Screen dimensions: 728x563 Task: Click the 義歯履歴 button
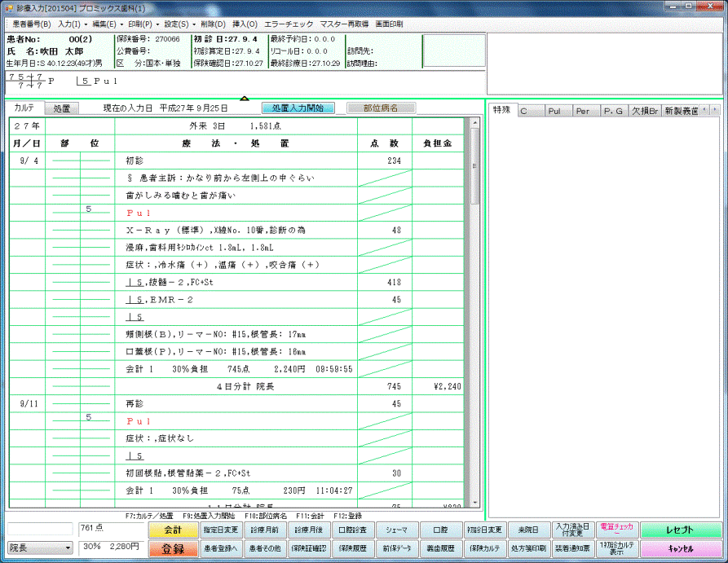coord(440,548)
